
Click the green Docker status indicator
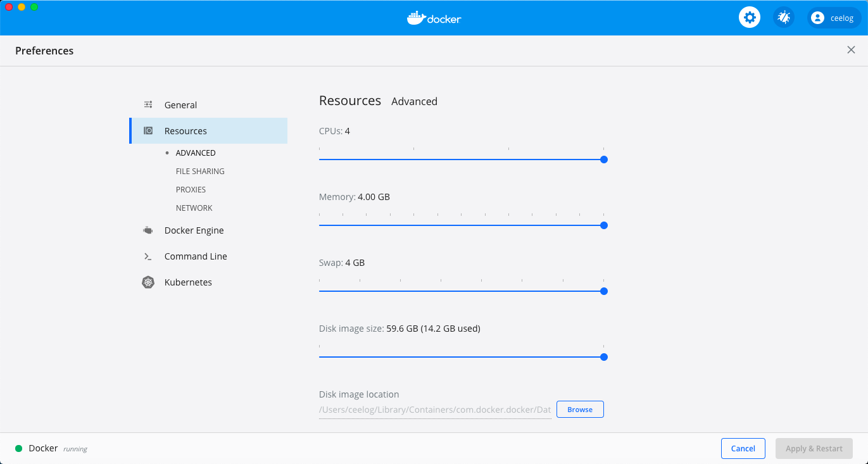pos(19,449)
